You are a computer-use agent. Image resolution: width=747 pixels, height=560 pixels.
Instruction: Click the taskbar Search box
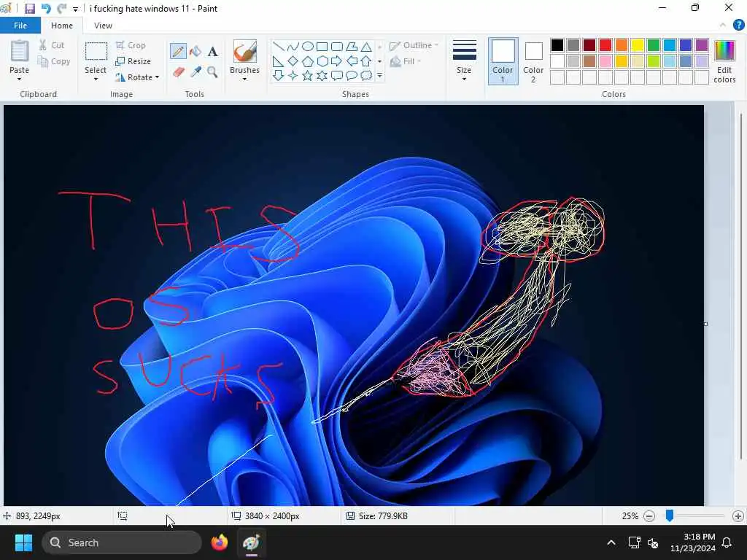[x=122, y=542]
